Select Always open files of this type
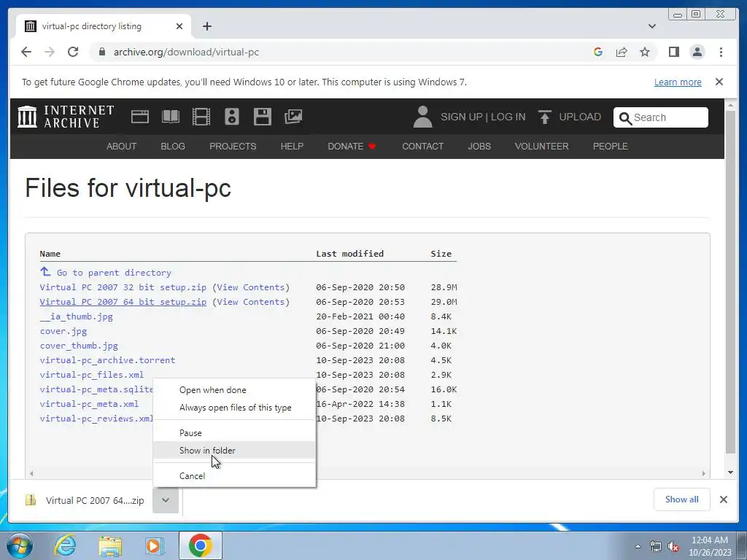 point(234,408)
